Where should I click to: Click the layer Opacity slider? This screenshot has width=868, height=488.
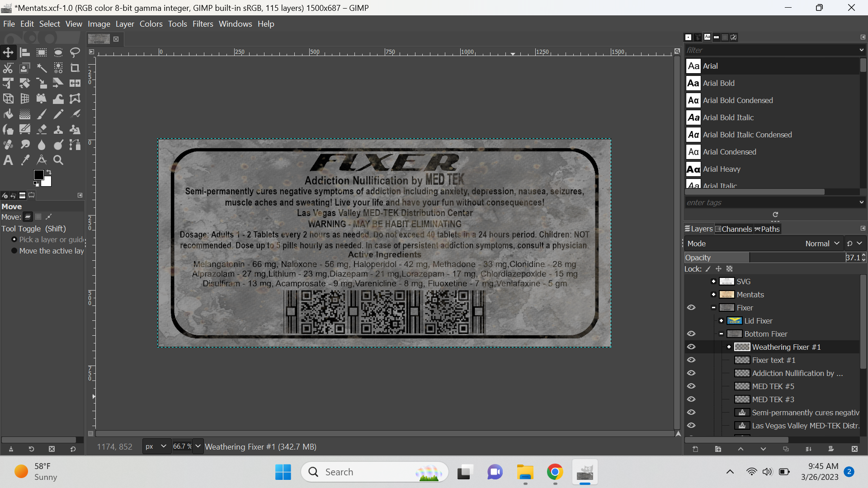coord(765,258)
